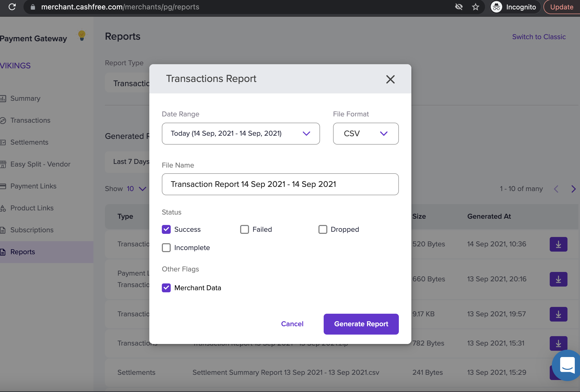Open the CSV File Format dropdown

(x=366, y=134)
